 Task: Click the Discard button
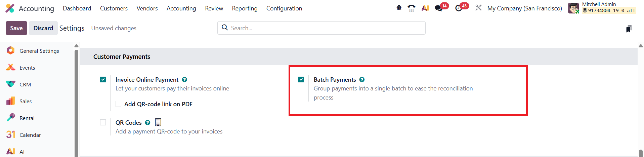43,28
